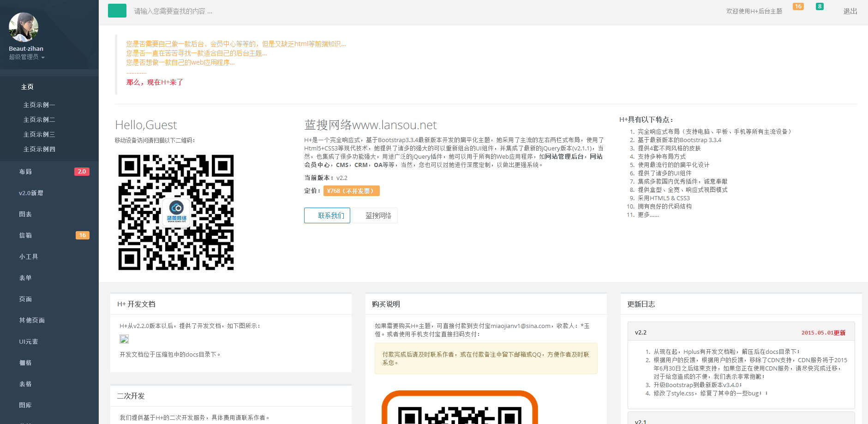Open the green 8 notification badge in top bar

820,6
